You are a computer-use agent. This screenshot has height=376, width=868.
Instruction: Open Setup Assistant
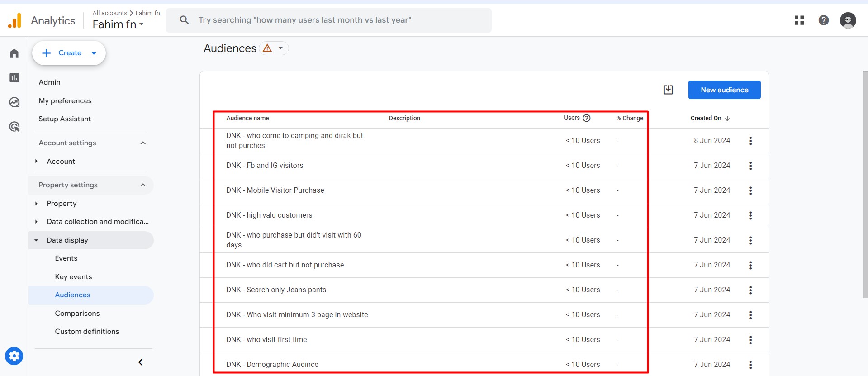pos(65,119)
